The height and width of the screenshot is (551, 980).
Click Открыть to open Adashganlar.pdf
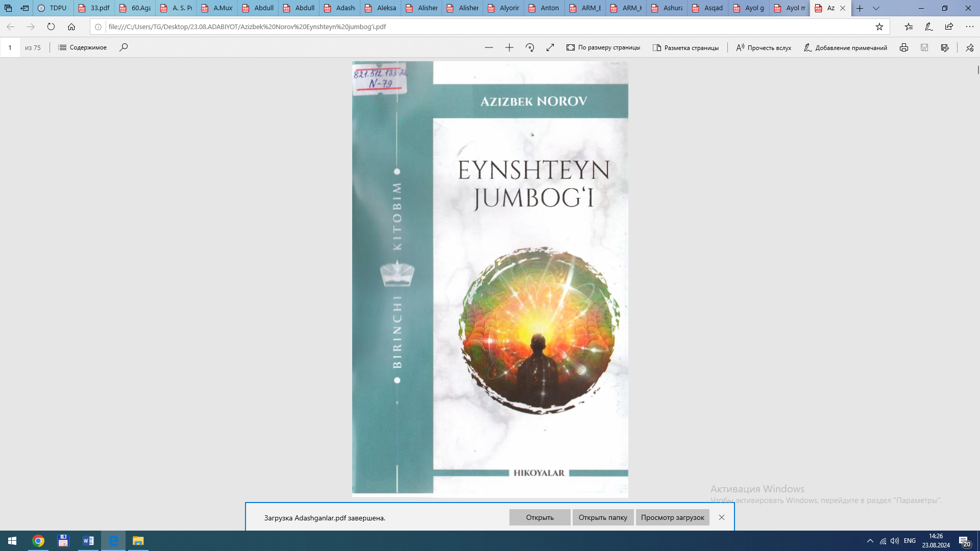[540, 517]
